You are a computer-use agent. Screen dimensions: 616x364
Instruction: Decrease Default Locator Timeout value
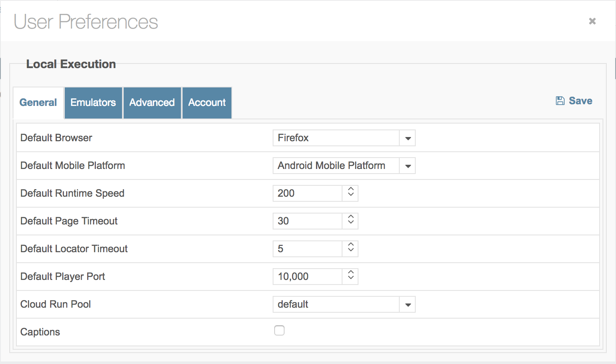pyautogui.click(x=351, y=251)
